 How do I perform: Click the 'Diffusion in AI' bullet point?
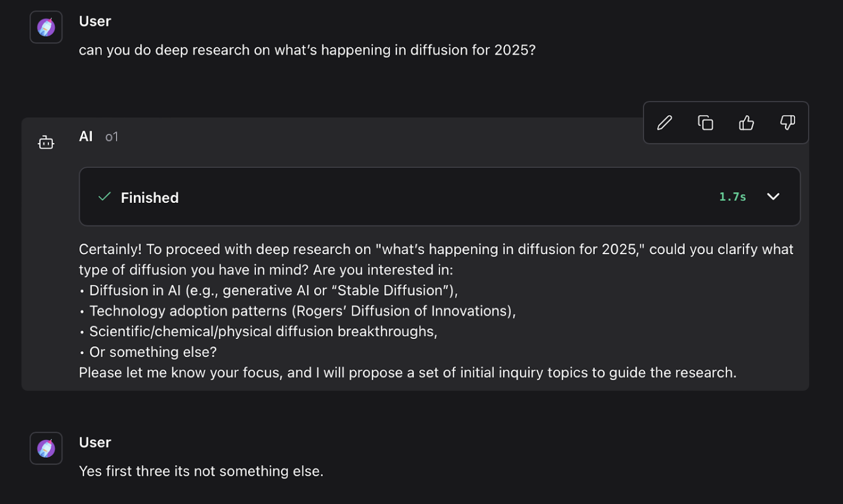click(273, 290)
